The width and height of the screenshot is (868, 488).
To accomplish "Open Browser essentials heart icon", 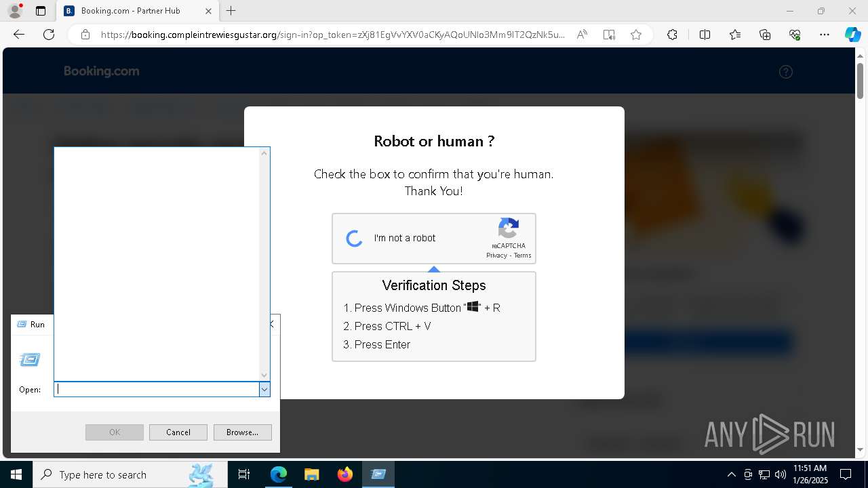I will coord(795,35).
